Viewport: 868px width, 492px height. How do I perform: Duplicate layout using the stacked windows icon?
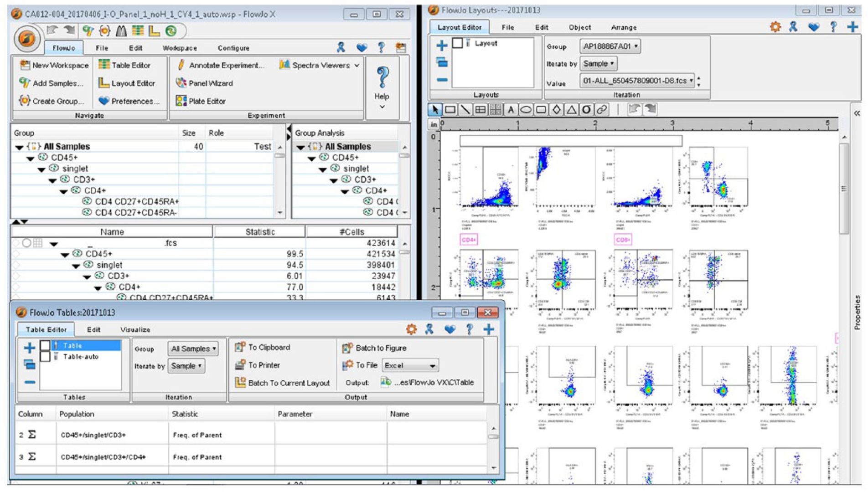point(441,62)
